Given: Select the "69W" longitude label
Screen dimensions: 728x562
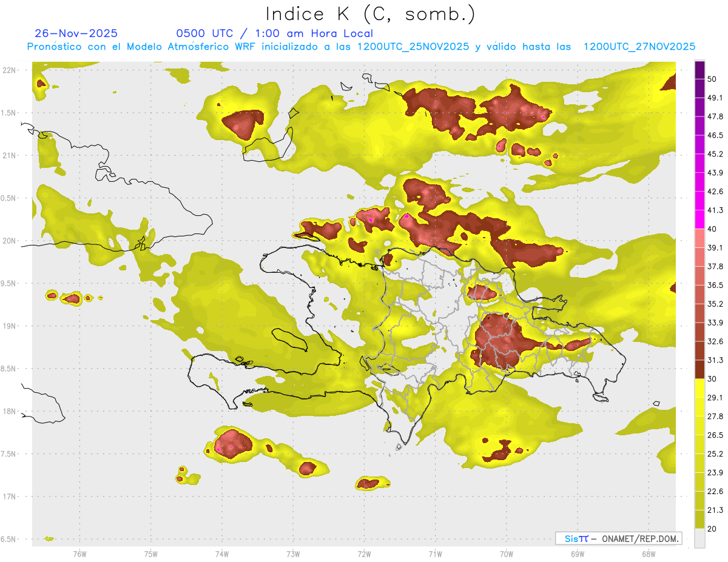Looking at the screenshot, I should tap(577, 553).
